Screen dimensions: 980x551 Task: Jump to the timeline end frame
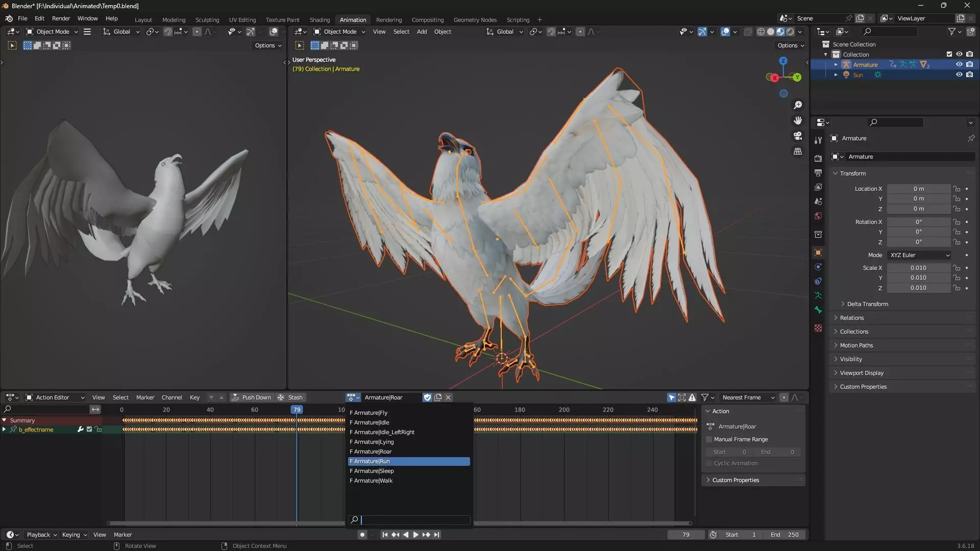436,535
